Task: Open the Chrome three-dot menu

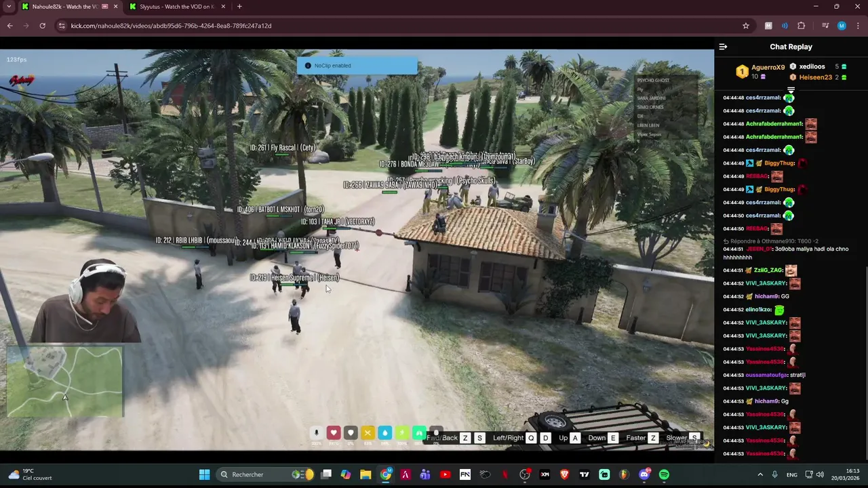Action: (x=857, y=26)
